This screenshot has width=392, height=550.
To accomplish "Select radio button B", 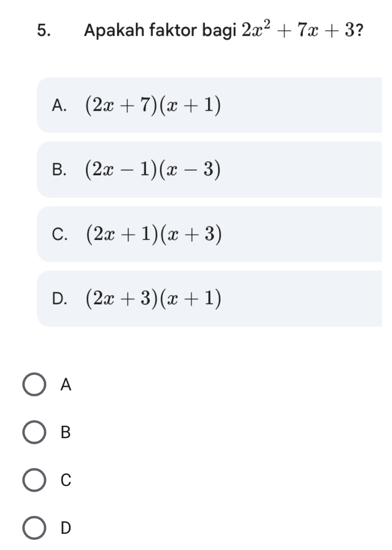I will (34, 432).
